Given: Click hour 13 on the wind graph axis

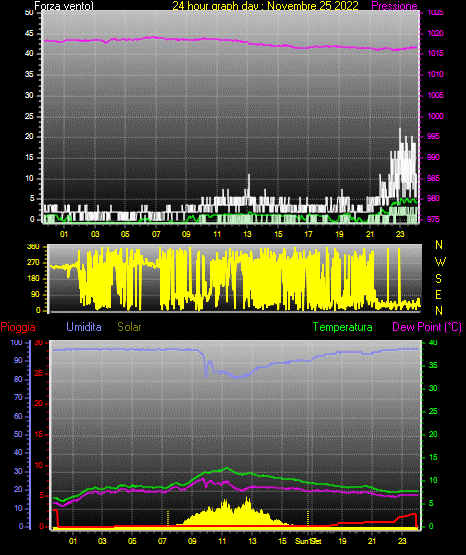Looking at the screenshot, I should [x=247, y=234].
